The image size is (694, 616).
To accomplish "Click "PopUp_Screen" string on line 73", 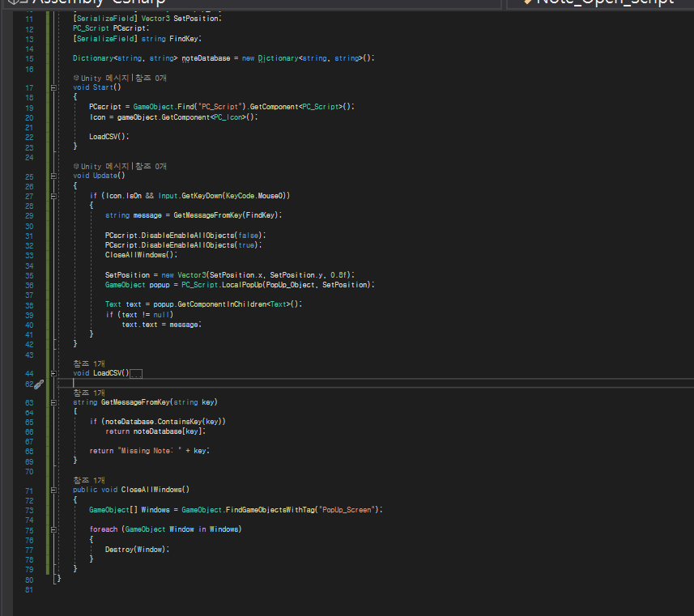I will point(347,510).
